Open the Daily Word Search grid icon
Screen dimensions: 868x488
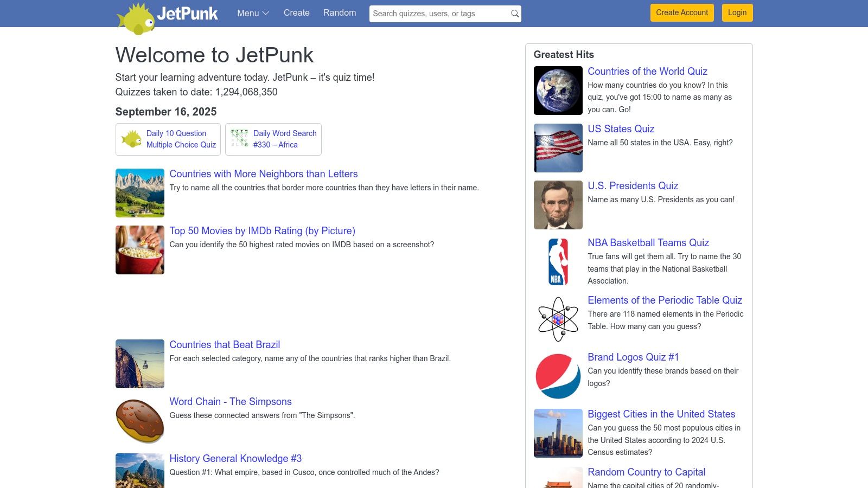click(239, 139)
